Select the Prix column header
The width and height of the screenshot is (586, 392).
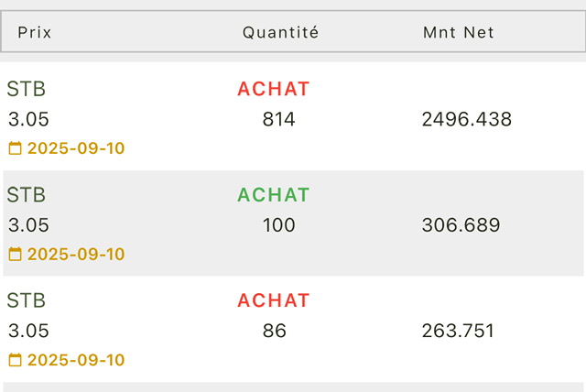coord(35,32)
